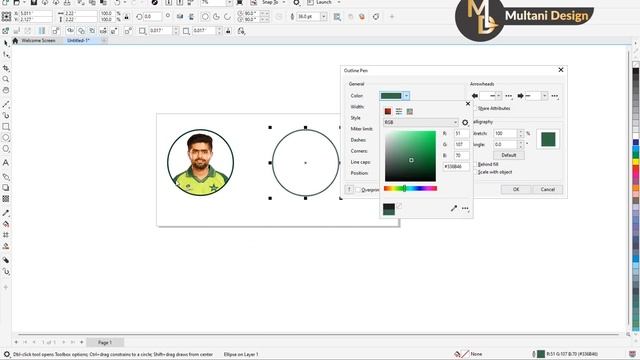Open color sliders tab in color popup
640x360 pixels.
(399, 111)
